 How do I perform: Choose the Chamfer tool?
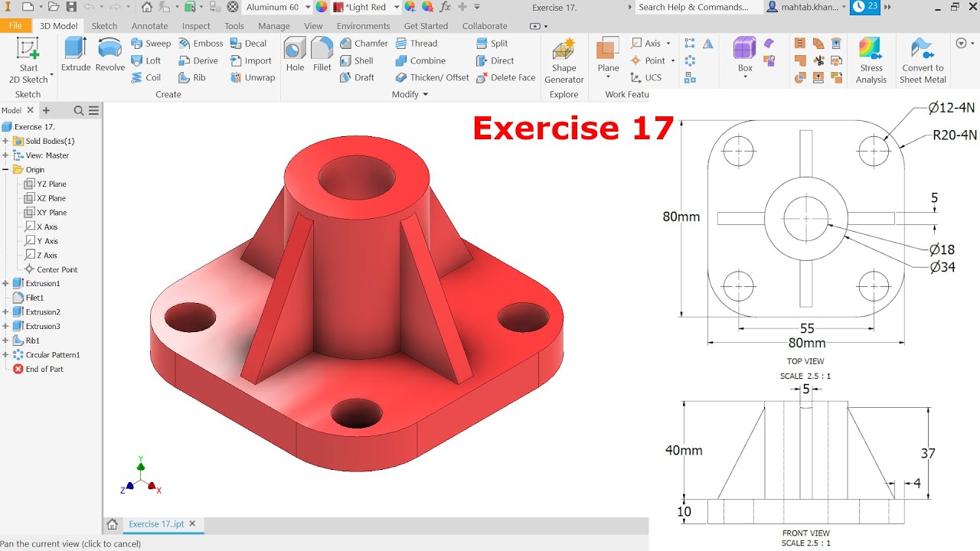(x=364, y=44)
